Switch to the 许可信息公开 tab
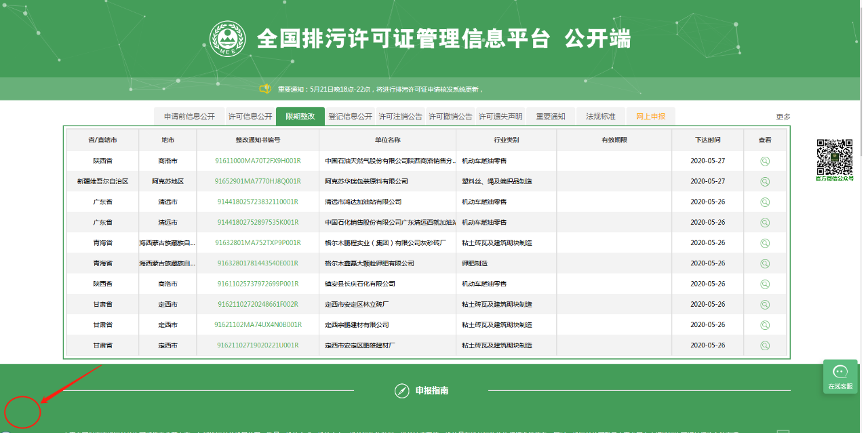The image size is (868, 433). [x=250, y=117]
